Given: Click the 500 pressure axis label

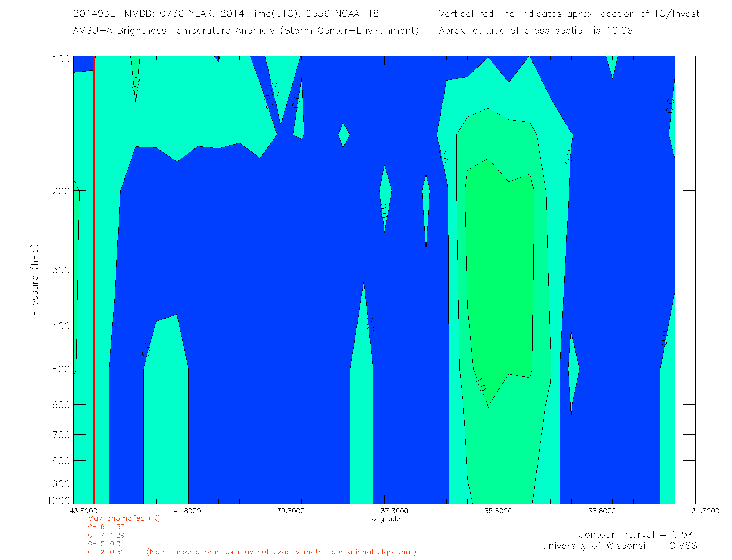Looking at the screenshot, I should pos(61,369).
